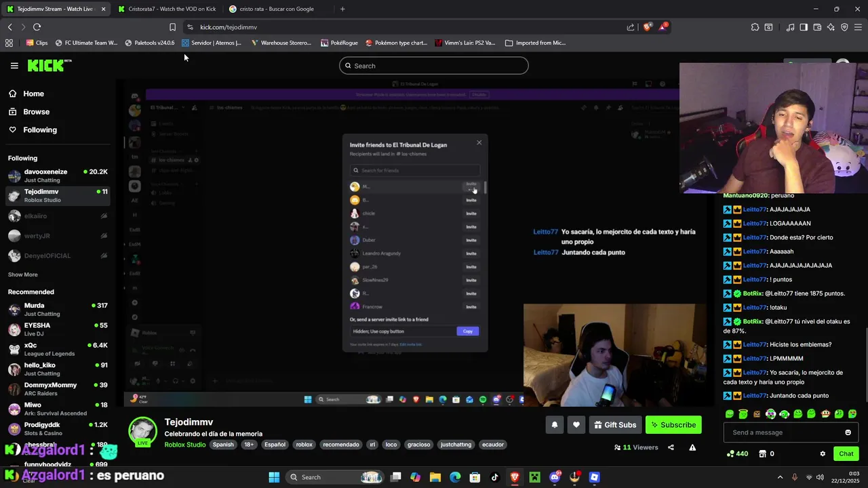Open the Imported from Mic... bookmark folder
The height and width of the screenshot is (488, 868).
tap(535, 43)
